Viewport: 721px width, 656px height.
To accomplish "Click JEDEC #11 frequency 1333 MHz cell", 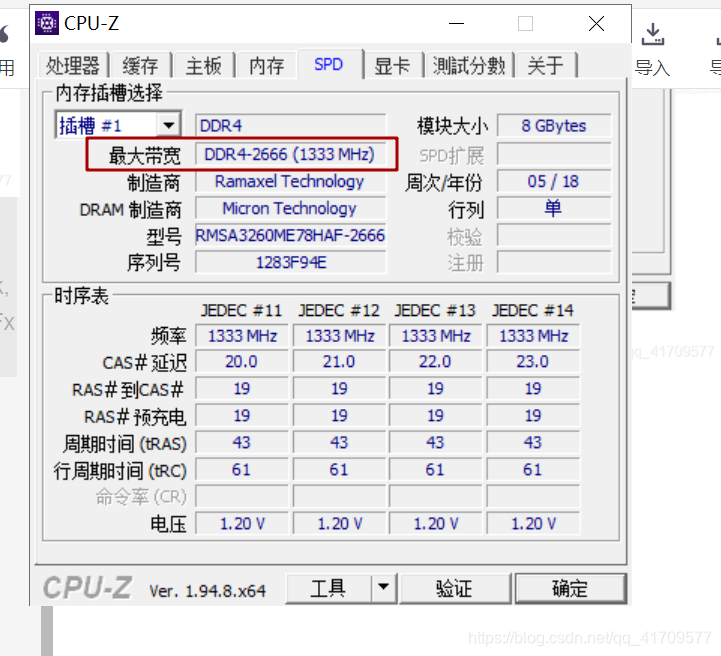I will pyautogui.click(x=242, y=336).
